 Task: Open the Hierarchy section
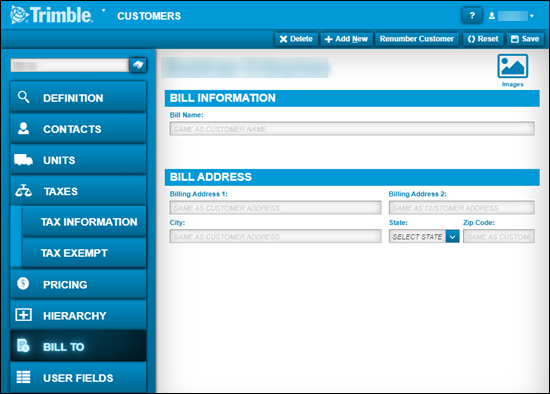point(78,315)
